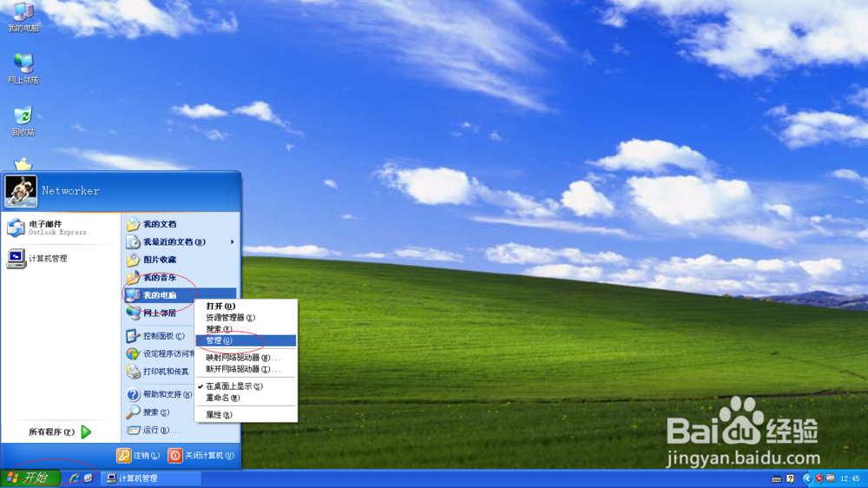Launch Internet Explorer from quick launch
This screenshot has width=868, height=488.
[x=74, y=478]
